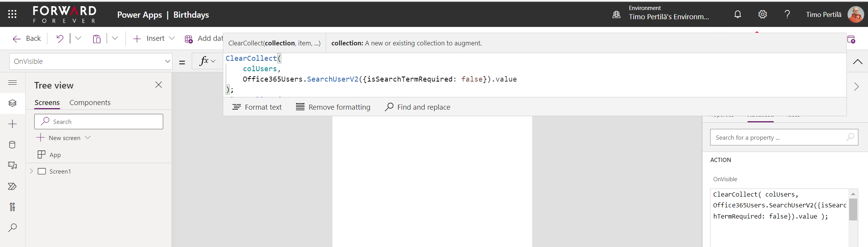Screen dimensions: 868x247
Task: Click the undo arrow icon
Action: tap(60, 38)
